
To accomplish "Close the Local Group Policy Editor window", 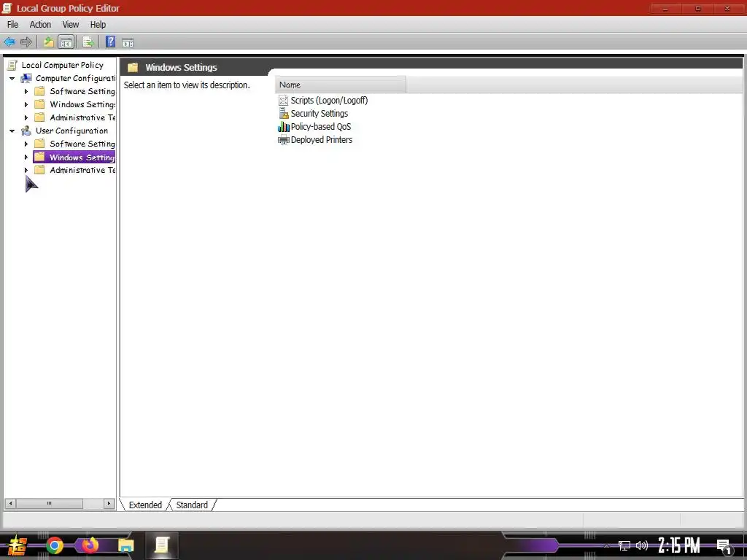I will (728, 9).
